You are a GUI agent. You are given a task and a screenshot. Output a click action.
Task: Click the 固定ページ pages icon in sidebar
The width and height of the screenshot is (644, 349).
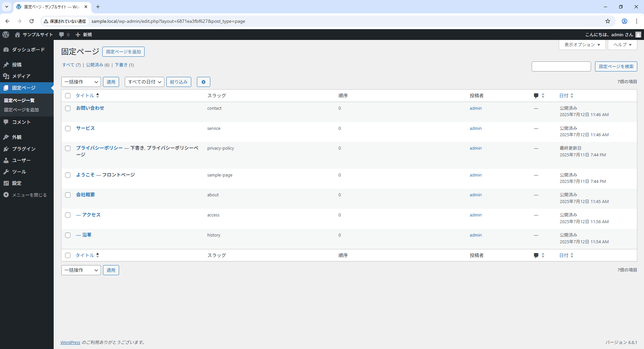click(x=6, y=88)
